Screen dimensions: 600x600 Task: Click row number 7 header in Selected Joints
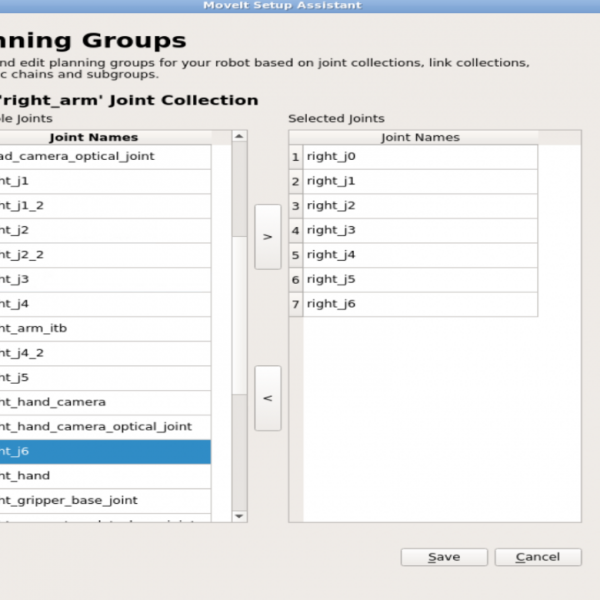pyautogui.click(x=296, y=304)
